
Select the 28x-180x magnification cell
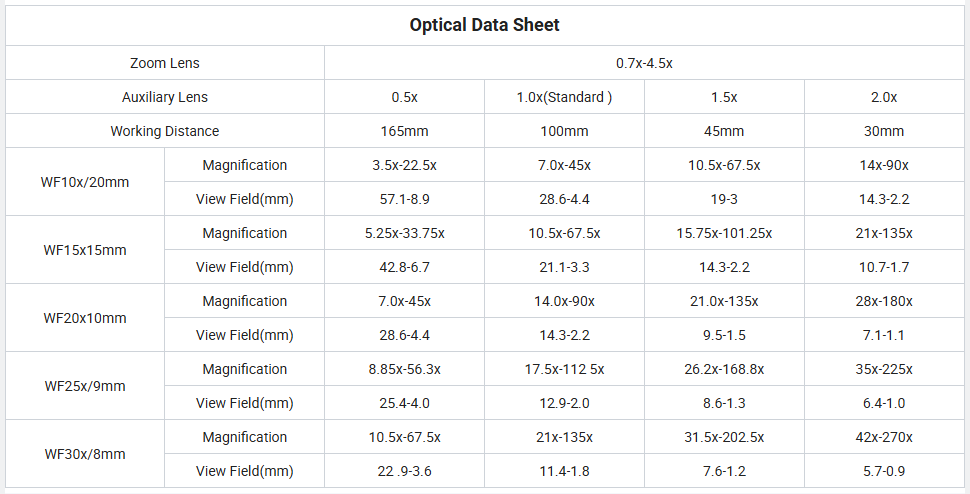(x=883, y=301)
